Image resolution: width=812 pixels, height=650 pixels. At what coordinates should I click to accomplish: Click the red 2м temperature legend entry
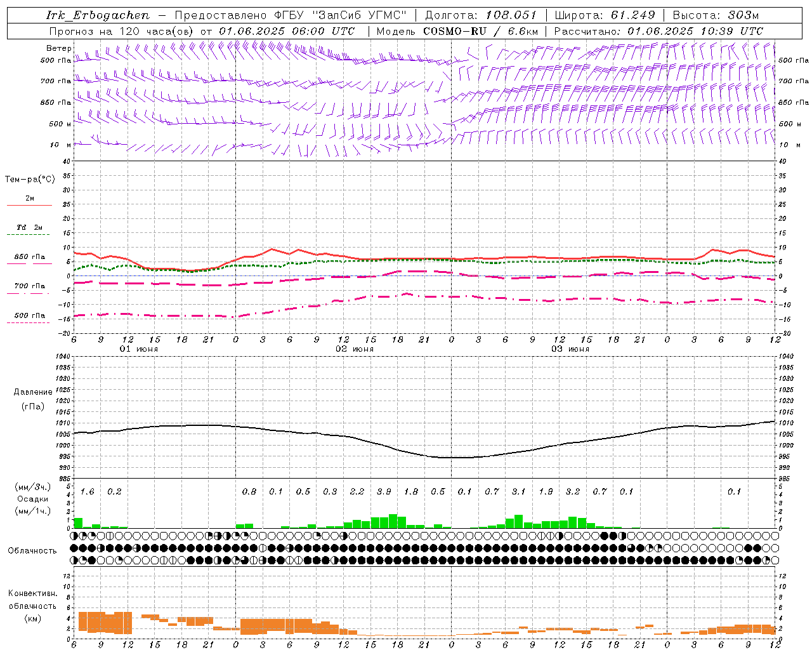coord(30,201)
